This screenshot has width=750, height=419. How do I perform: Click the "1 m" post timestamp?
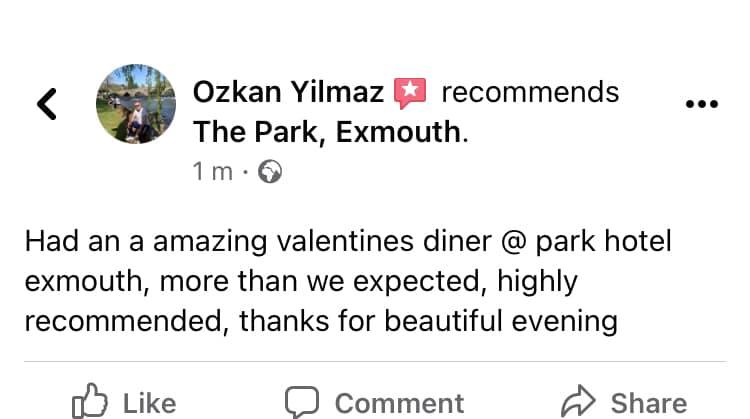click(x=212, y=172)
